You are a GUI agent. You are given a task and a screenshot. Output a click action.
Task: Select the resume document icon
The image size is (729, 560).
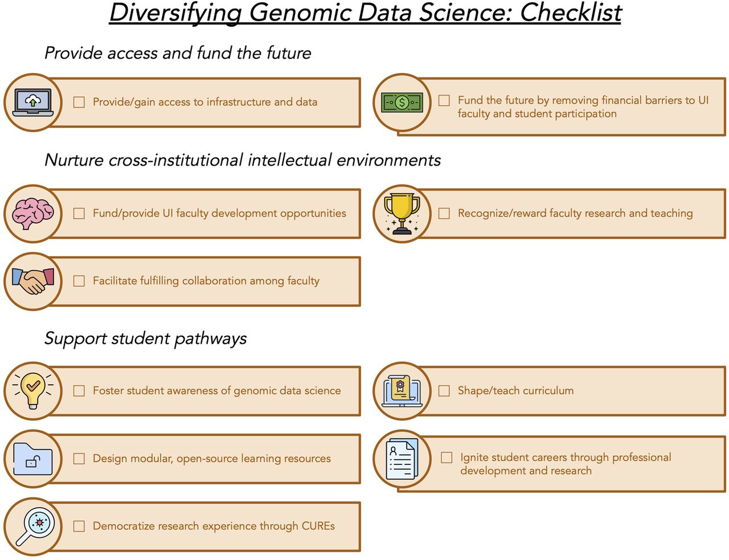point(402,459)
